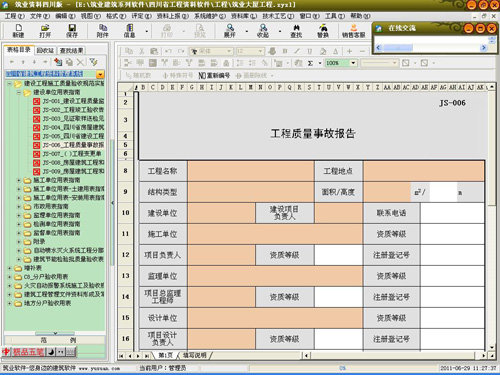Click the 保存 (Save) toolbar icon

tap(72, 31)
